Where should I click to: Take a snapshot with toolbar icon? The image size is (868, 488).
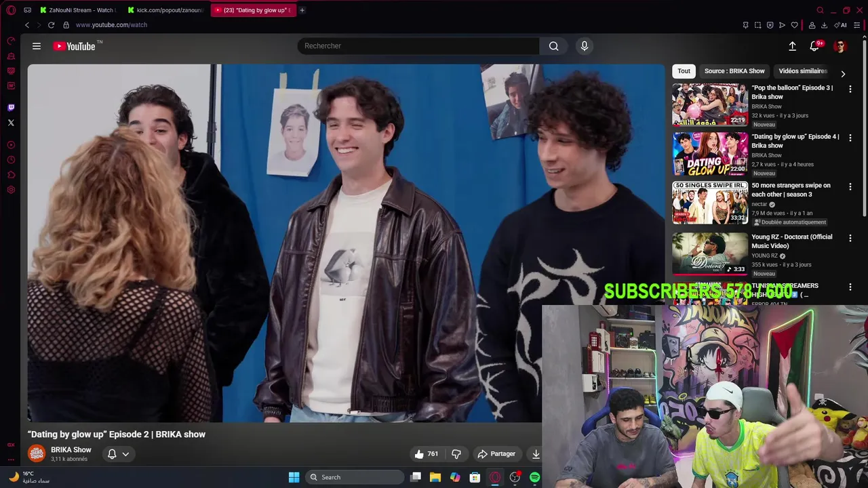[x=757, y=25]
